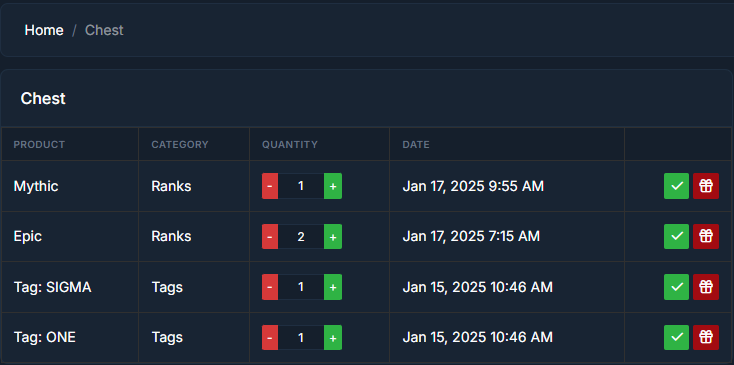Click the red gift icon for Mythic

pos(706,186)
